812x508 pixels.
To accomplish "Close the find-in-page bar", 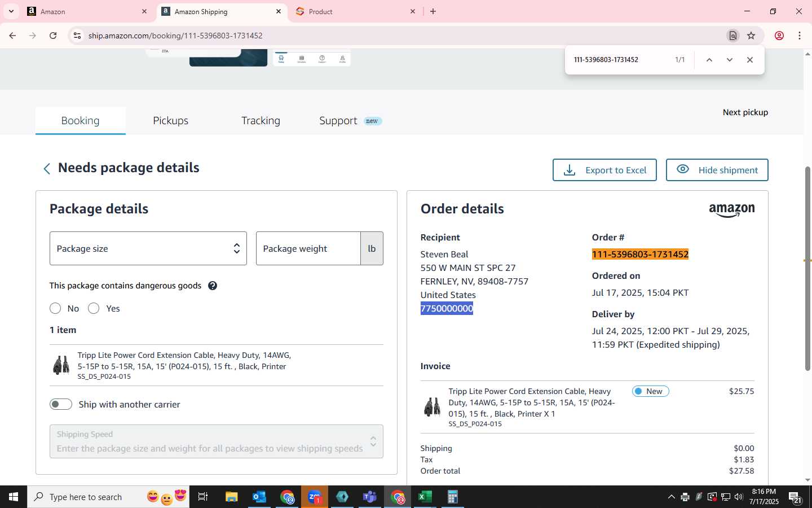I will [750, 60].
